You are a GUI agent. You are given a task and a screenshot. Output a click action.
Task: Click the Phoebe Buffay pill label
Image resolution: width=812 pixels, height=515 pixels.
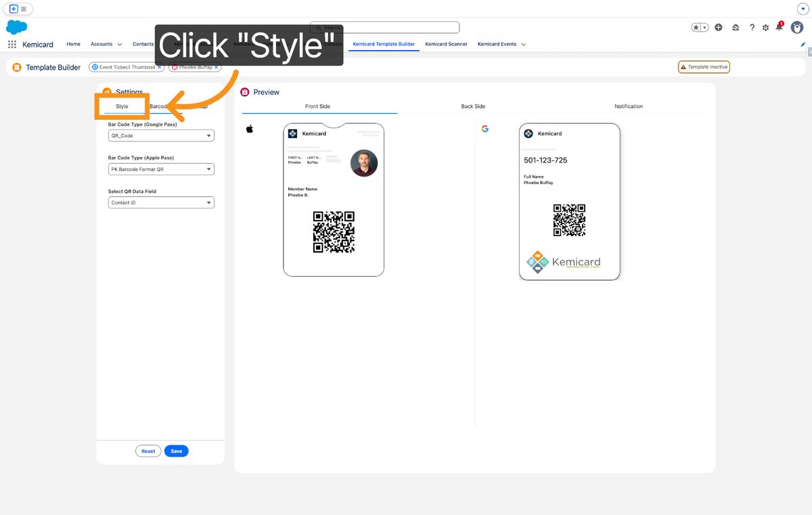pyautogui.click(x=196, y=67)
